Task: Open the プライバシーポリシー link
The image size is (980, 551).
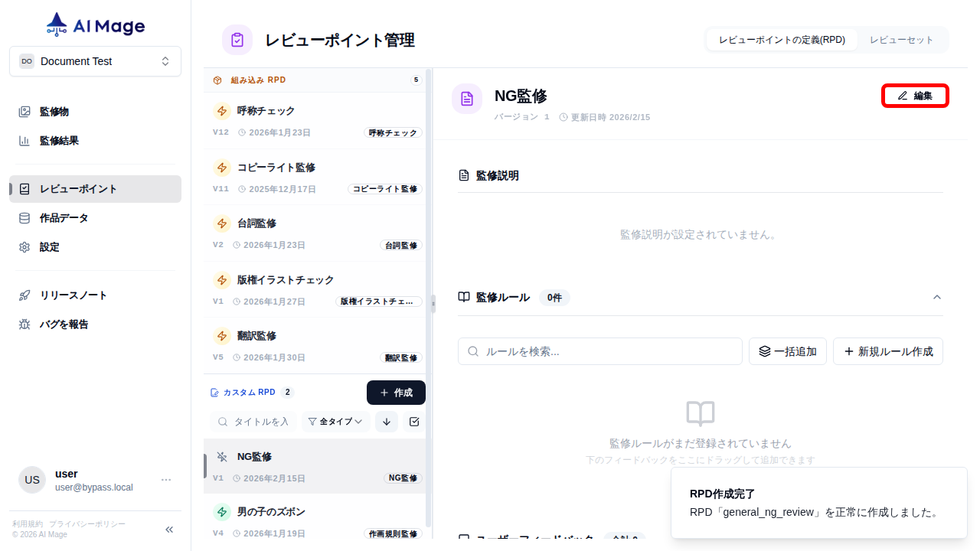Action: point(87,523)
